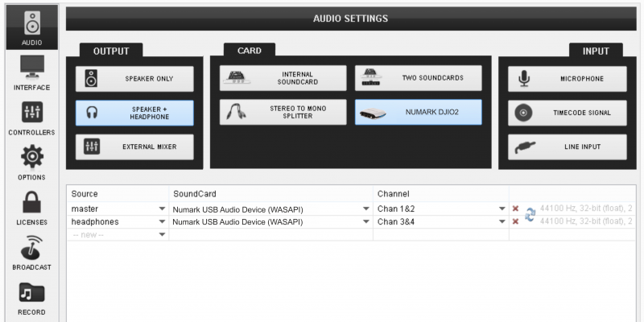Click the Timecode Signal input button
Screen dimensions: 644x322
567,113
